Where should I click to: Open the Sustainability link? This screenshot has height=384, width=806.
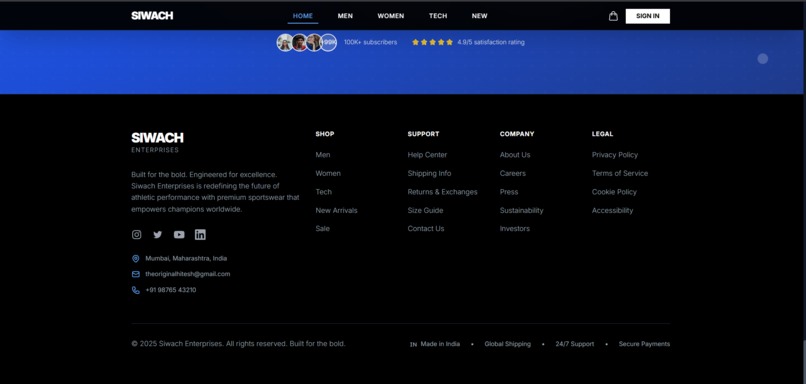pyautogui.click(x=521, y=210)
